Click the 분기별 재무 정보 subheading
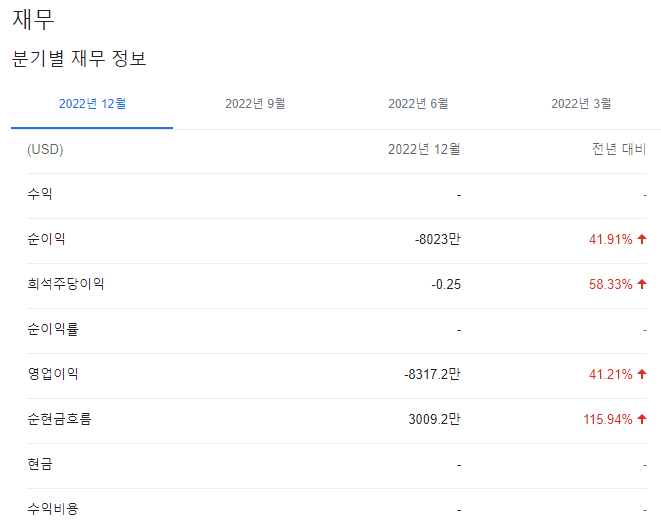 click(x=79, y=58)
